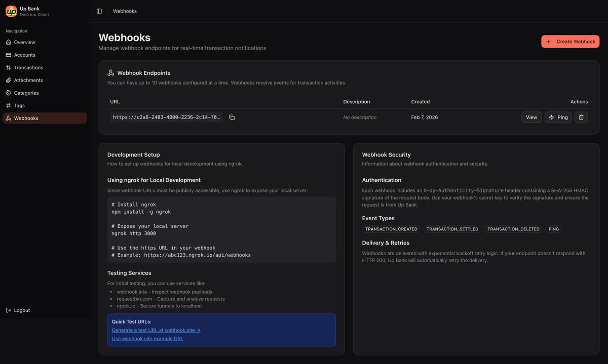Click the TRANSACTION_SETTLED event badge
The width and height of the screenshot is (608, 364).
click(452, 229)
